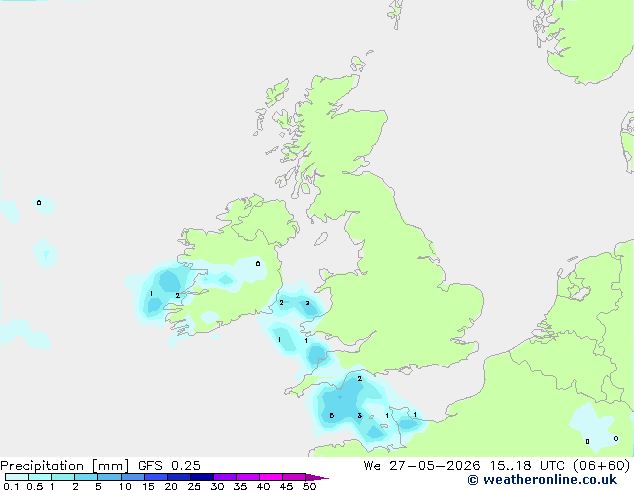Click the '0.1' legend scale number

[x=11, y=486]
